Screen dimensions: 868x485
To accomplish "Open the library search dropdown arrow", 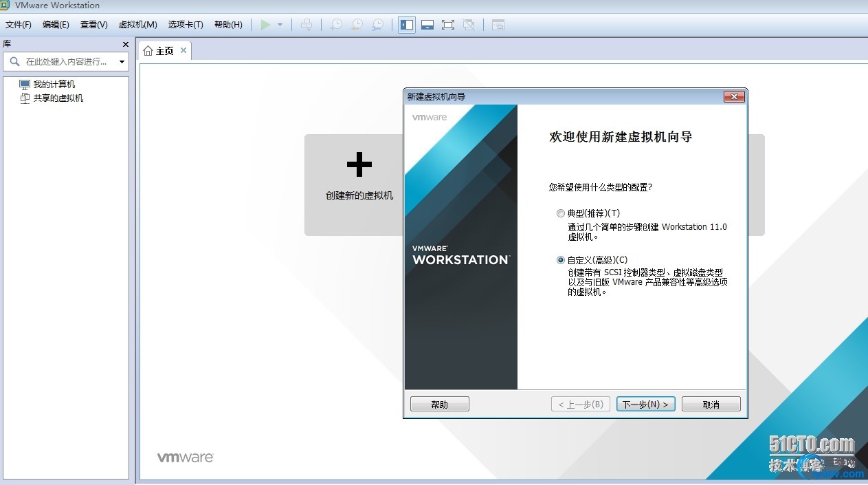I will [x=122, y=62].
